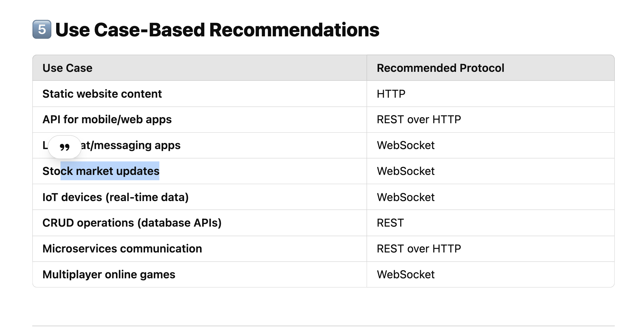Viewport: 644px width, 327px height.
Task: Click the Multiplayer online games cell
Action: click(x=109, y=275)
